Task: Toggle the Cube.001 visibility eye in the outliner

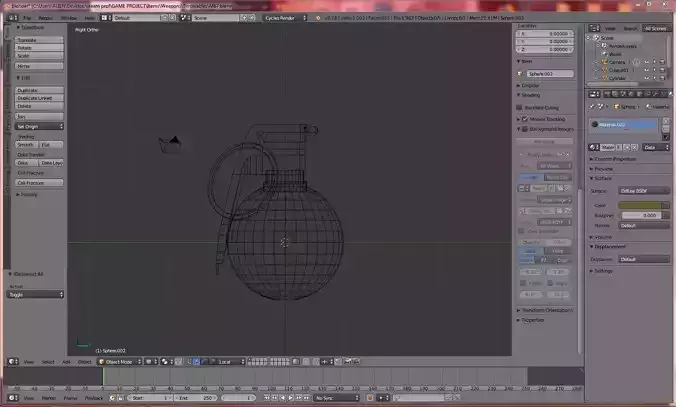Action: 646,70
